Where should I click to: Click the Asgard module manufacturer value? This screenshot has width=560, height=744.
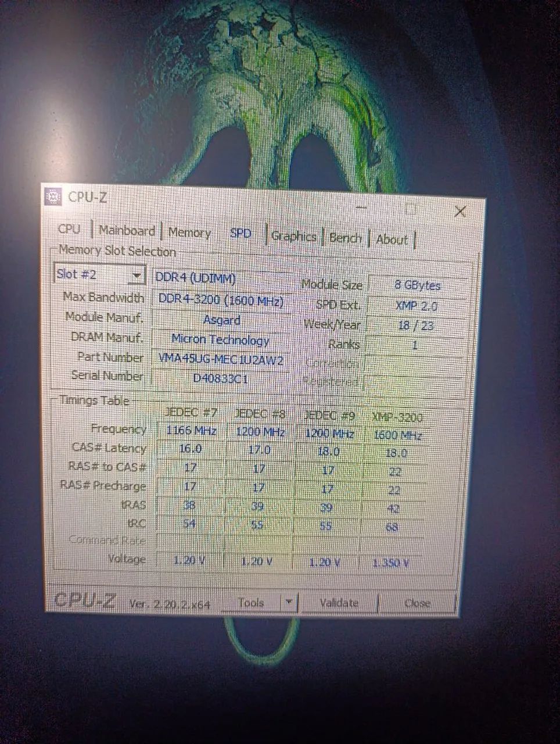(x=221, y=320)
